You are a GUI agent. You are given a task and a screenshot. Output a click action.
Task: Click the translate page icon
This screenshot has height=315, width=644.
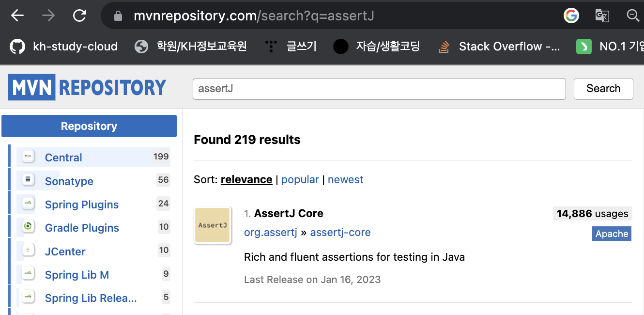(602, 16)
